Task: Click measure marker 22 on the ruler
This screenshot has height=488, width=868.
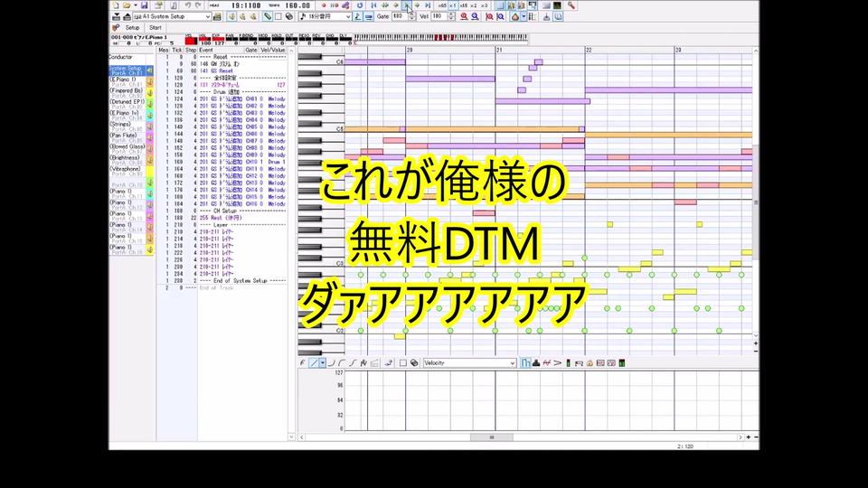Action: pyautogui.click(x=589, y=50)
